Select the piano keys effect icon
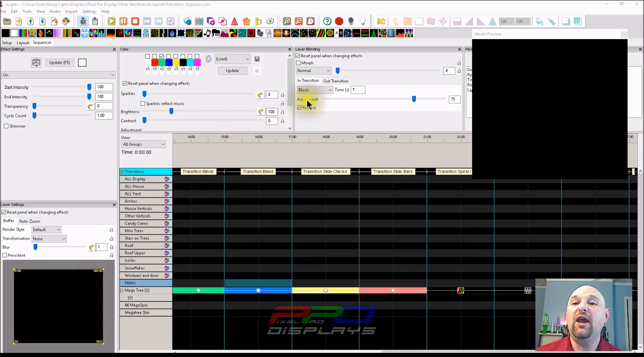Viewport: 644px width, 357px height. pyautogui.click(x=216, y=33)
